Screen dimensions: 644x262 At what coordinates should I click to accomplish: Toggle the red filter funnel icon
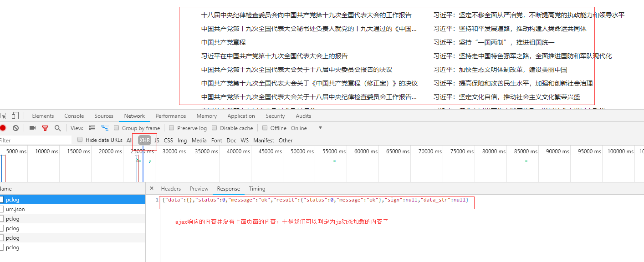45,128
